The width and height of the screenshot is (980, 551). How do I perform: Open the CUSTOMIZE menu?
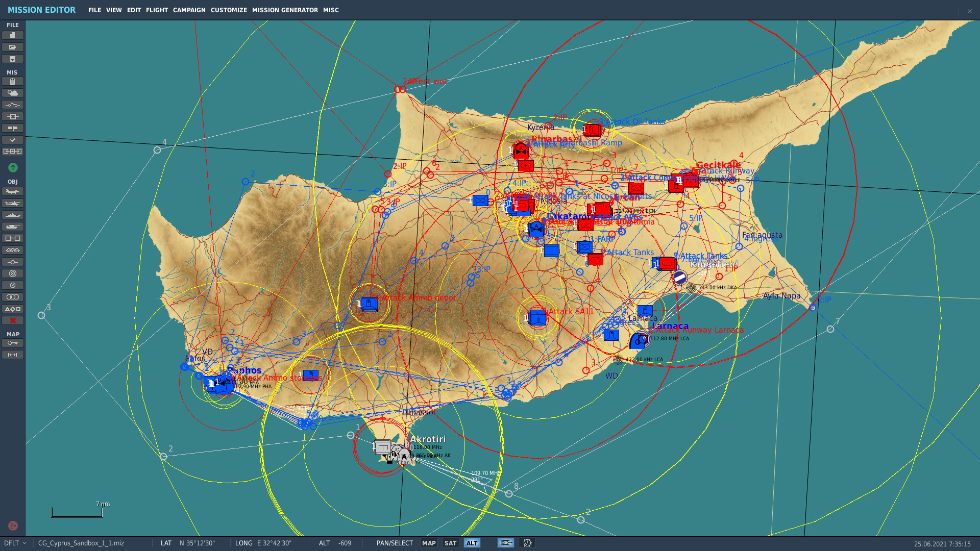coord(229,10)
